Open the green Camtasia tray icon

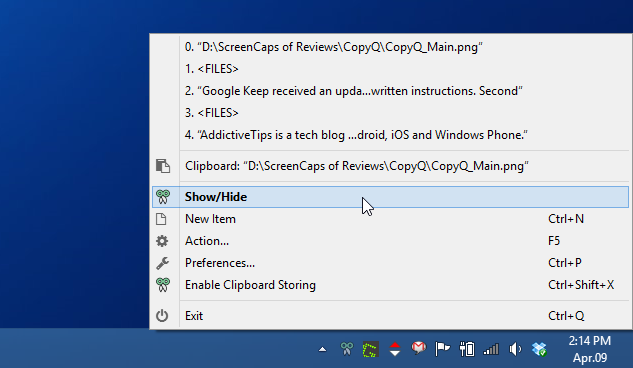[371, 349]
